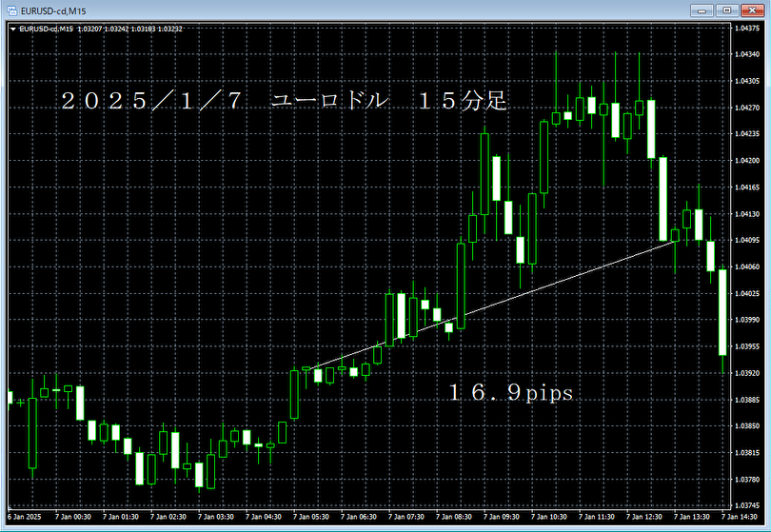Click the 7 Jan 08:30 time label

point(454,517)
